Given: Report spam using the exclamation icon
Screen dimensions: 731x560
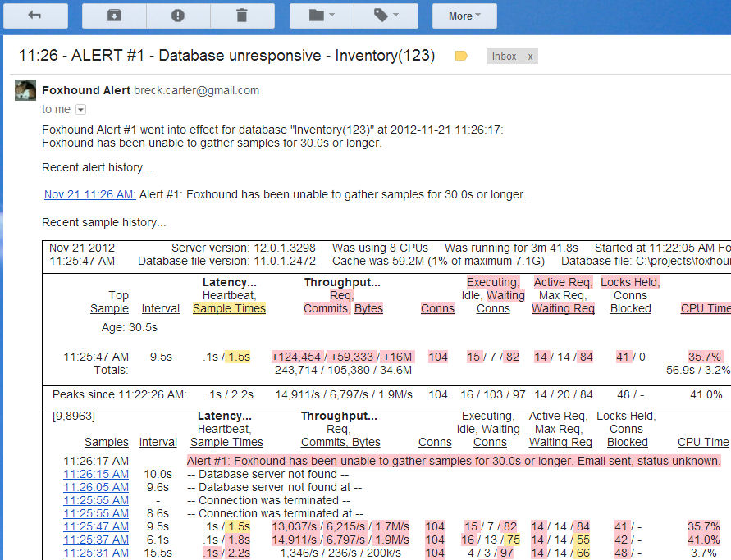Looking at the screenshot, I should tap(178, 16).
